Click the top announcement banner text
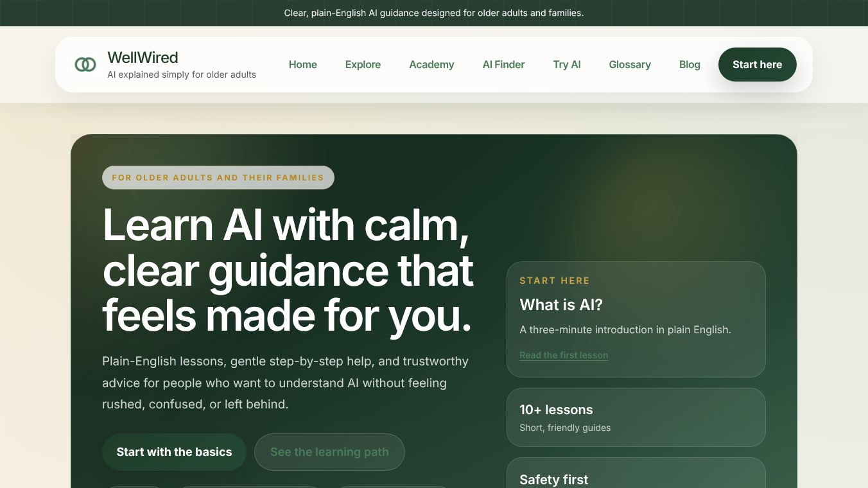868x488 pixels. coord(434,13)
